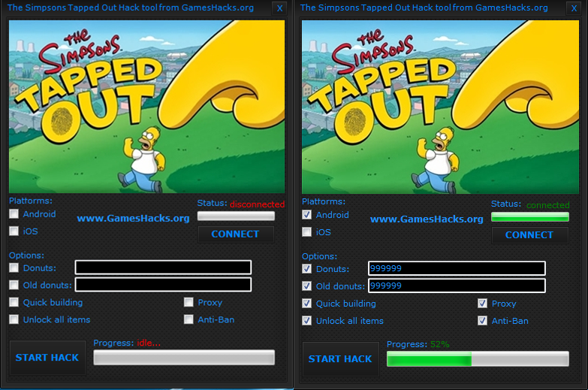Uncheck Old donuts in the connected window
The width and height of the screenshot is (588, 390).
306,286
